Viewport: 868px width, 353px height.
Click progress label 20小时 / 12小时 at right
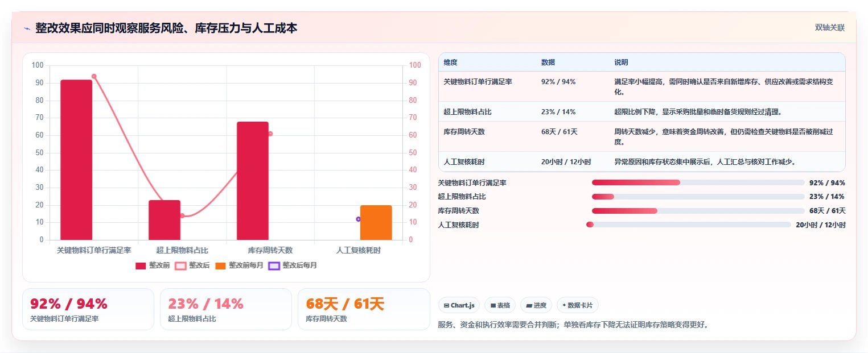821,225
